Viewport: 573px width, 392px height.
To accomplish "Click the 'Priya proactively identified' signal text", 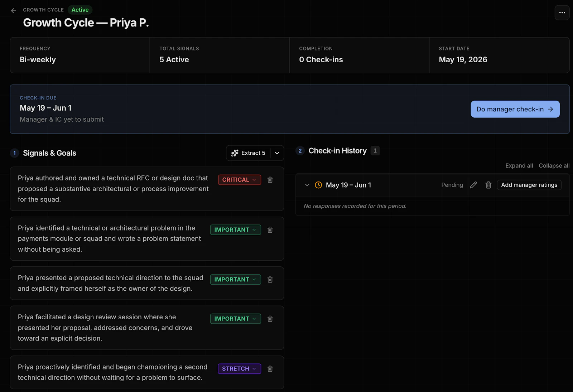I will pyautogui.click(x=112, y=372).
